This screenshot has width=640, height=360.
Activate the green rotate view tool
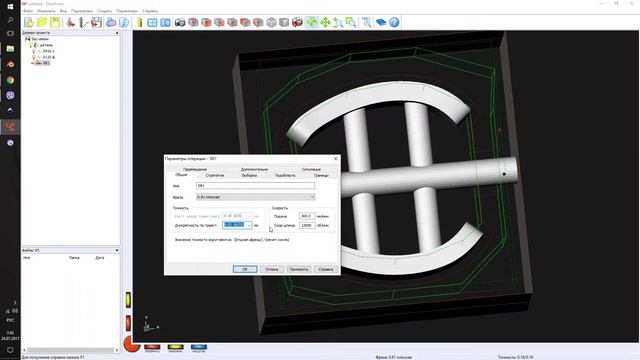click(312, 22)
